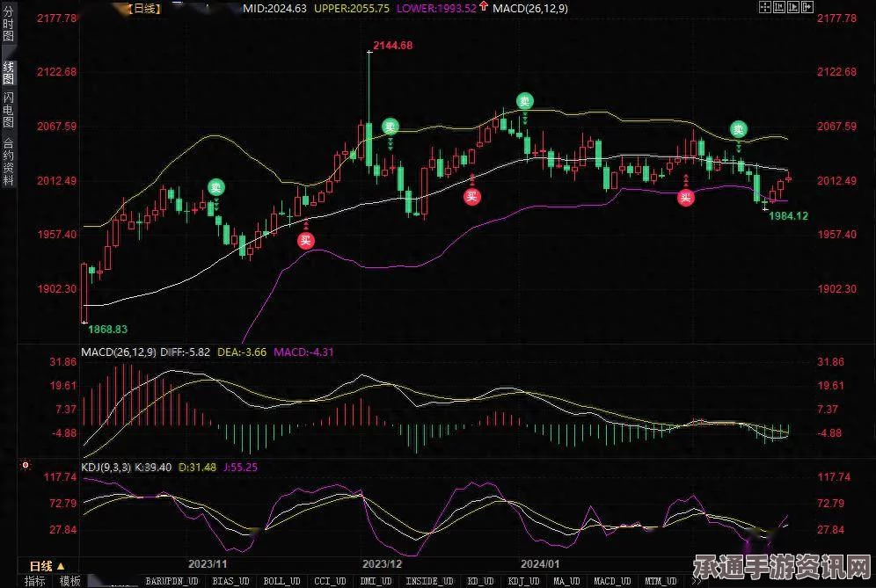
Task: Click the red 买 marker in mid-December
Action: tap(472, 196)
